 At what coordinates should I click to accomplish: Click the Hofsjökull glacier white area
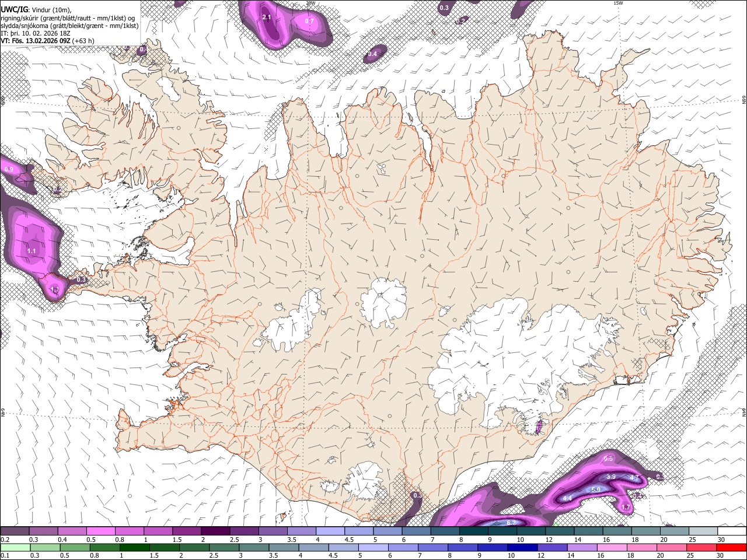coord(383,302)
